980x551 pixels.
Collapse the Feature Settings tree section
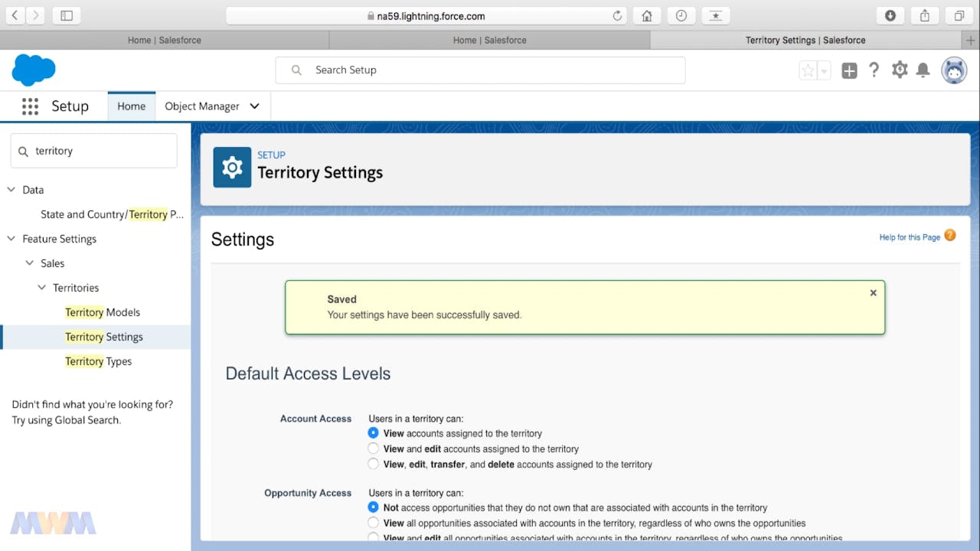(x=11, y=239)
